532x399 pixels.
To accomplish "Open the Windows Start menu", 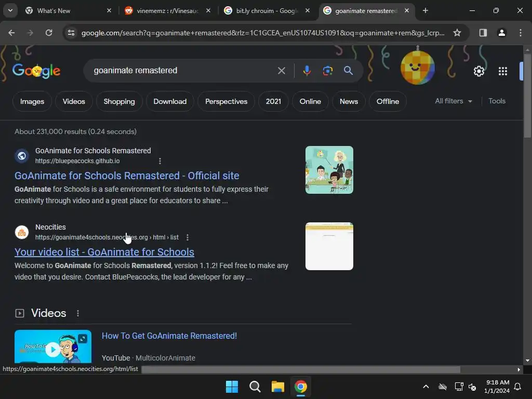I will (232, 387).
